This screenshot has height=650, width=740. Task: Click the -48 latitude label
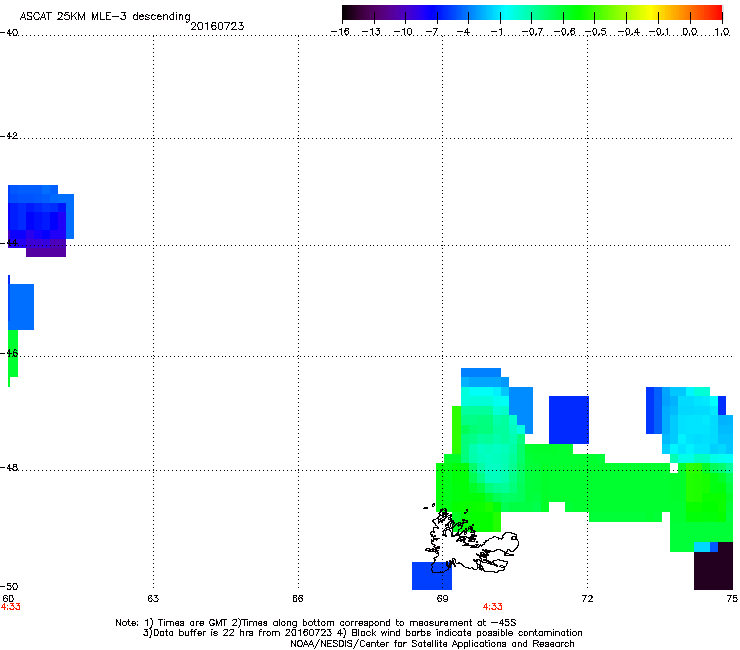pos(9,467)
